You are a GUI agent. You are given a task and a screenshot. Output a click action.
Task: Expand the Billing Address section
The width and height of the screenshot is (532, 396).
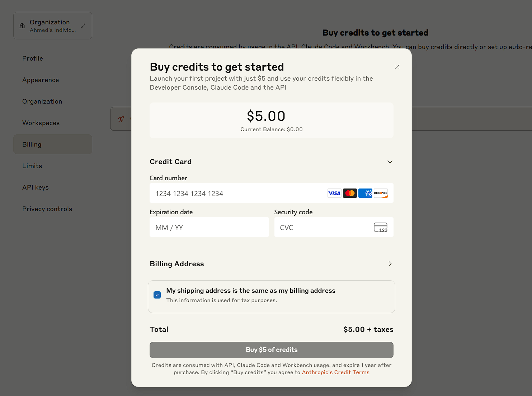click(x=390, y=264)
